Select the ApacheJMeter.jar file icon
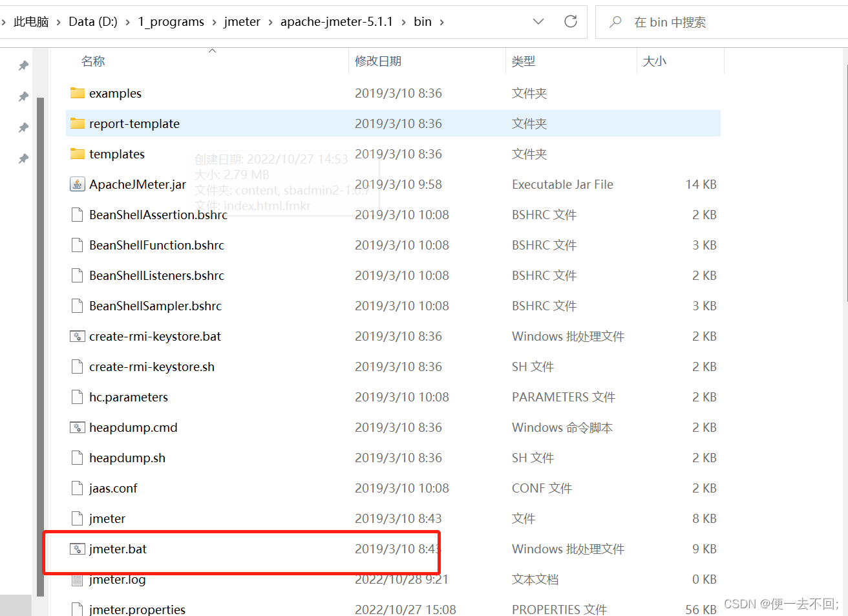The height and width of the screenshot is (616, 848). [x=78, y=184]
